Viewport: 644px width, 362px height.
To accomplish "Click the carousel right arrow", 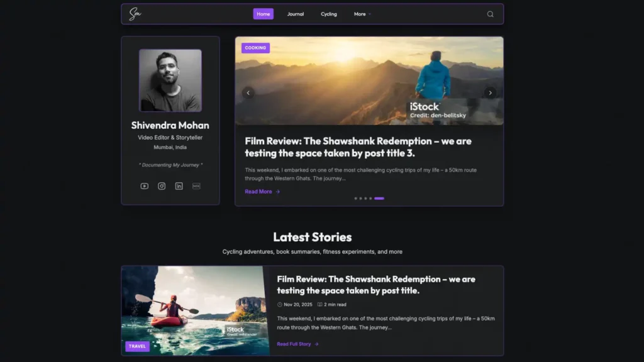I will coord(491,92).
